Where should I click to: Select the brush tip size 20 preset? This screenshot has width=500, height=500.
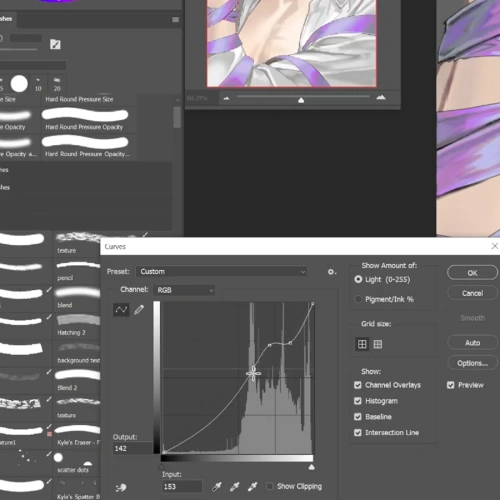57,84
